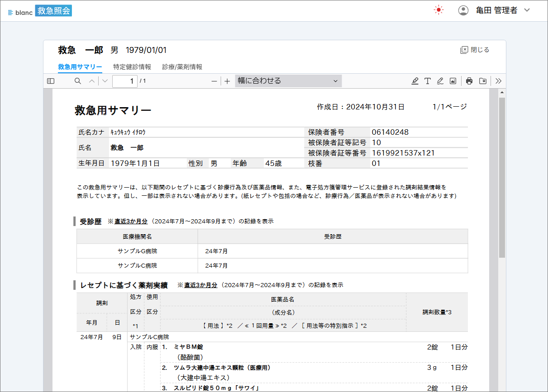Go to the next page arrow
548x392 pixels.
click(x=105, y=81)
